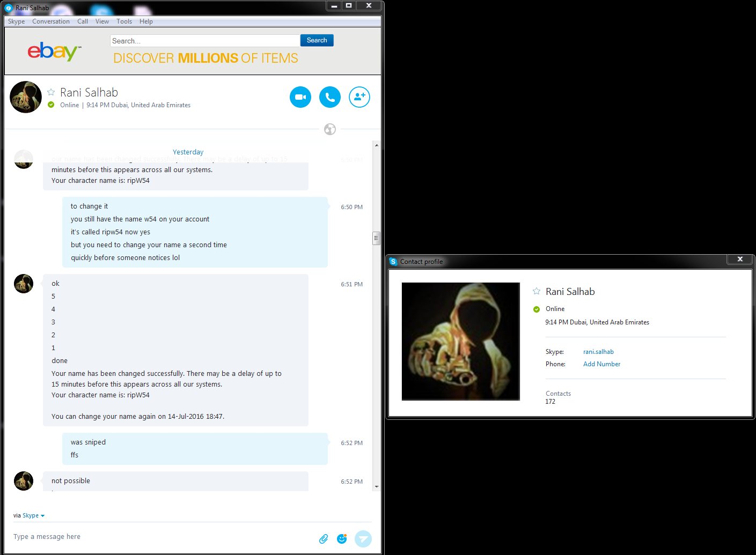Image resolution: width=756 pixels, height=555 pixels.
Task: Open the View menu
Action: pos(102,21)
